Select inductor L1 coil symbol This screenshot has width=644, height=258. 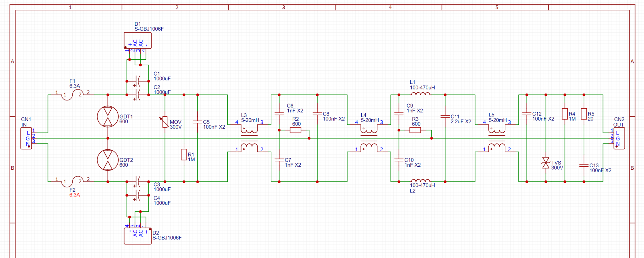coord(420,94)
